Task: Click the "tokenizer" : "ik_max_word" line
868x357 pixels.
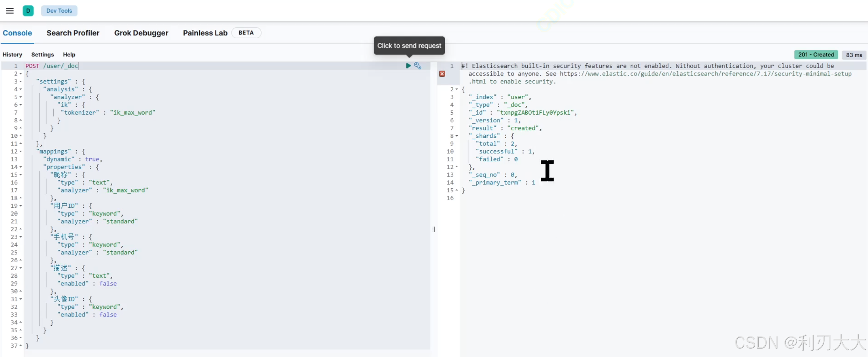Action: click(x=108, y=113)
